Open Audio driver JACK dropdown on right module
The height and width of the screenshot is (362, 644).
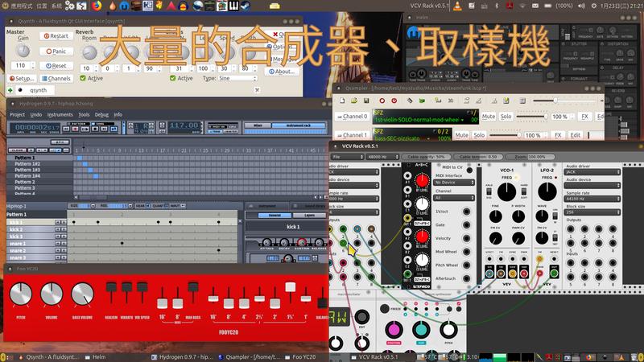(592, 172)
